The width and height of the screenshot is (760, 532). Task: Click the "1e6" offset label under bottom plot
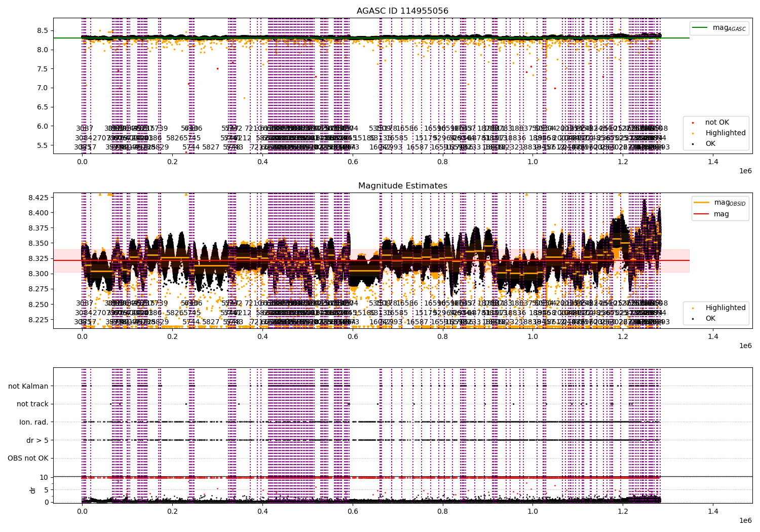pos(745,520)
